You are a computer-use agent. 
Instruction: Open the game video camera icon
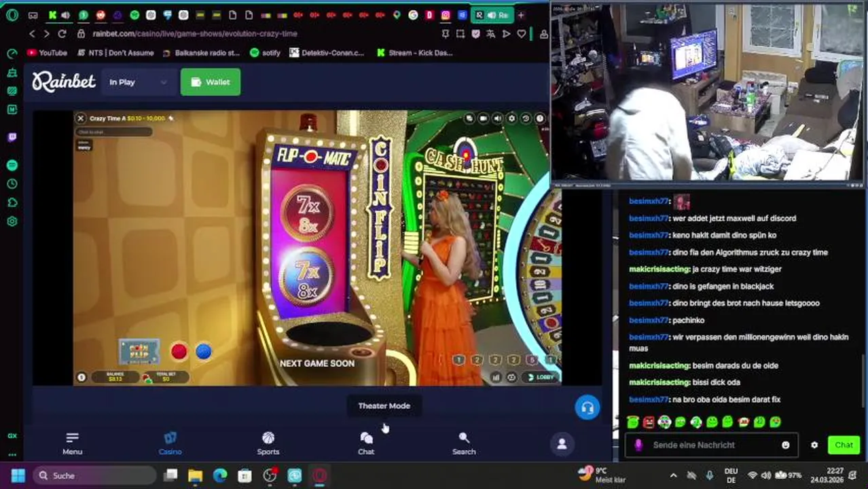click(484, 118)
